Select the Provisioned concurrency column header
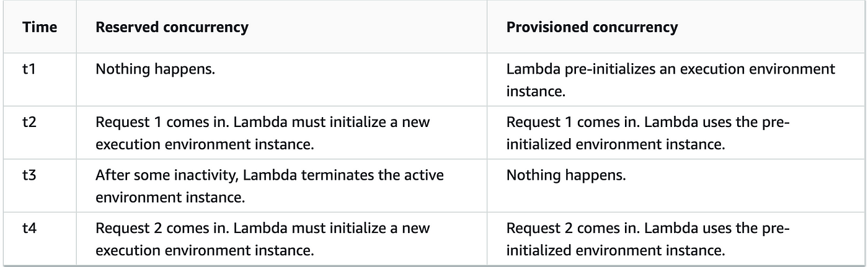Image resolution: width=868 pixels, height=267 pixels. pos(592,28)
